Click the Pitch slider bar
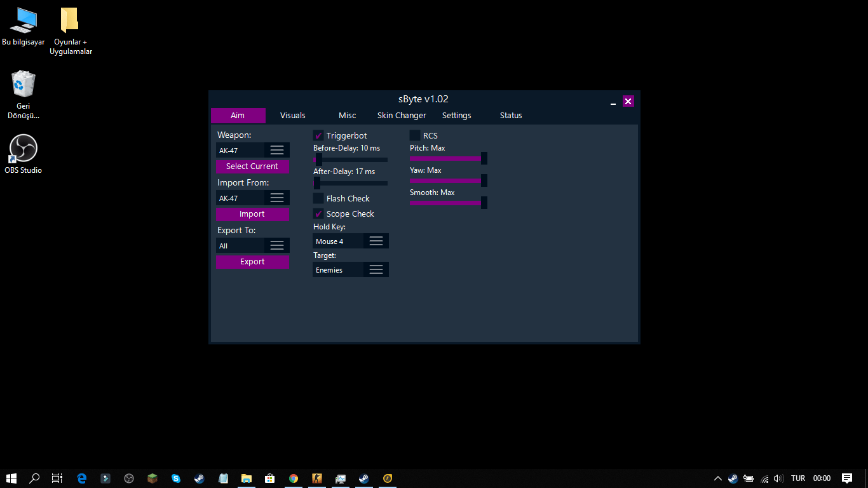Viewport: 868px width, 488px height. tap(448, 158)
